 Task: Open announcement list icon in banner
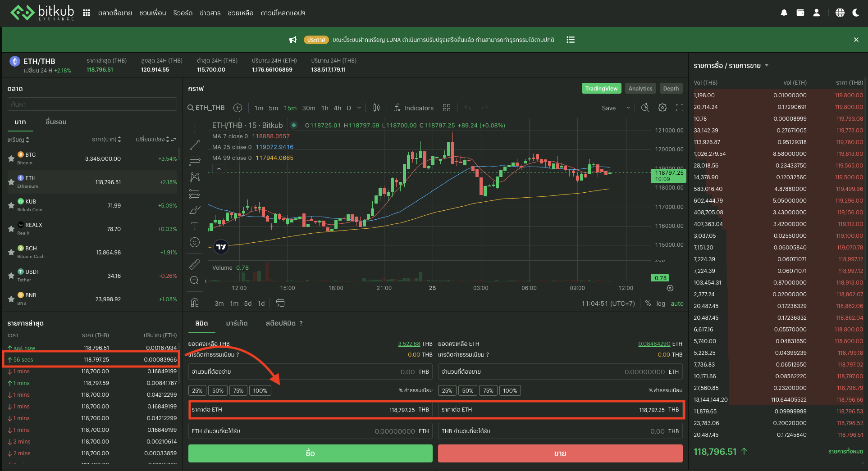[571, 40]
